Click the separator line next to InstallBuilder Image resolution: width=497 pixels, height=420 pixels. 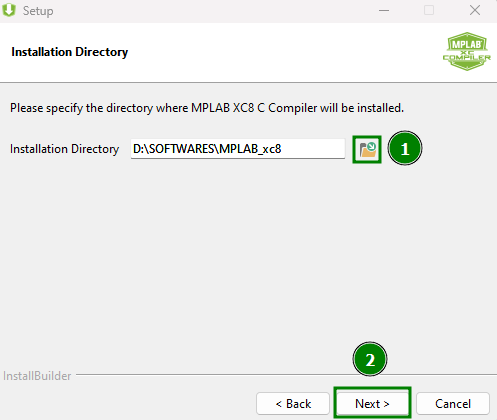coord(286,375)
